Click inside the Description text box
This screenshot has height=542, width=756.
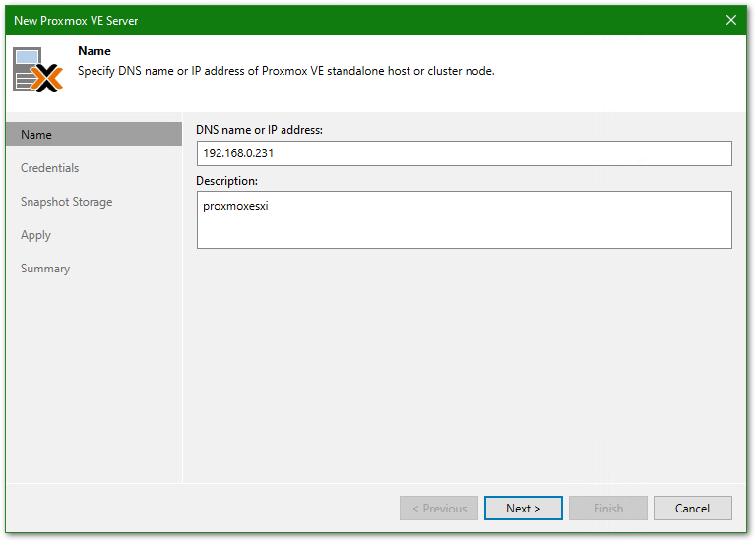[x=464, y=219]
